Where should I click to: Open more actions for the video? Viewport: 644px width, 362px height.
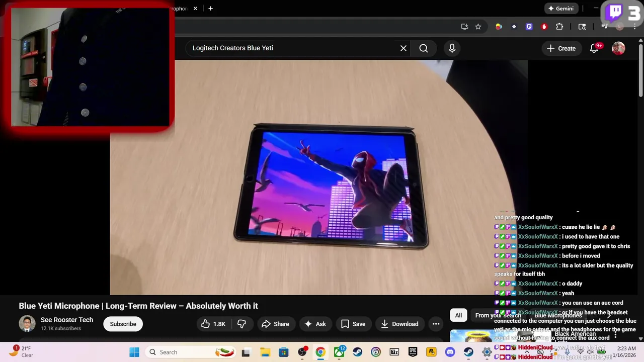tap(436, 324)
